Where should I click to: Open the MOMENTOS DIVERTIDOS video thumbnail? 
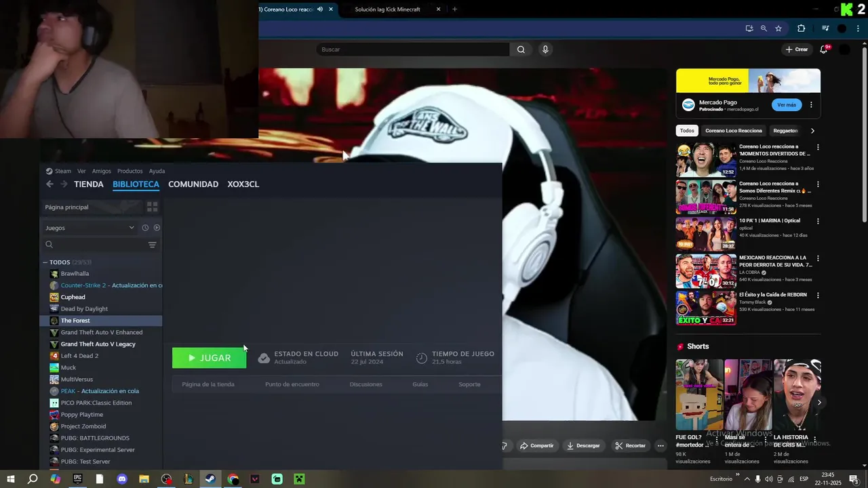tap(706, 159)
